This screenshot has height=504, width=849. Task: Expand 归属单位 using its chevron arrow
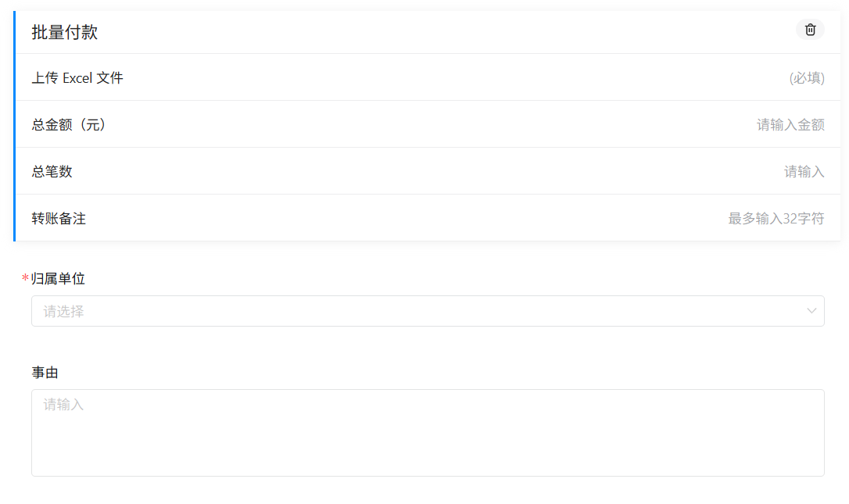click(811, 311)
